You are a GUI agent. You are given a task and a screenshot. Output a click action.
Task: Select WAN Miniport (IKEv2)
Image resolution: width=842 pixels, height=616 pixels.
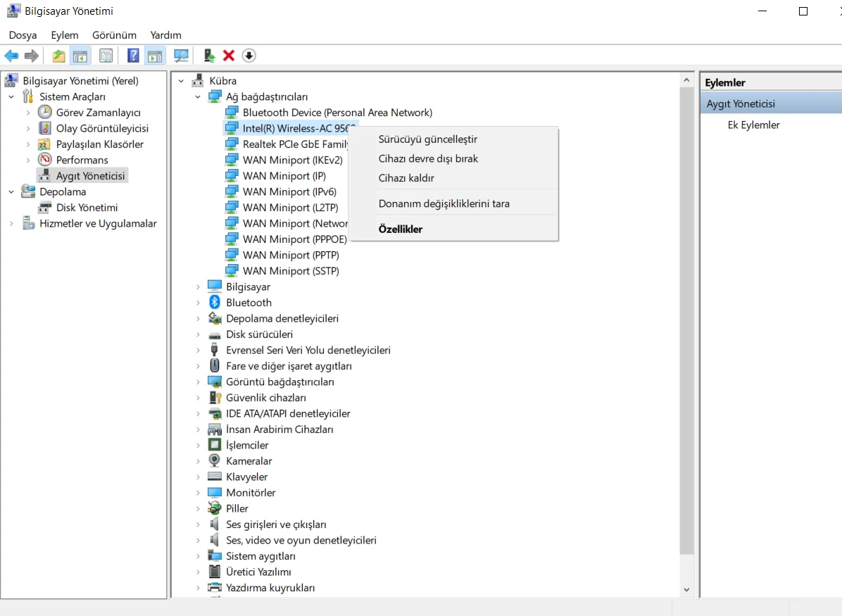point(293,160)
